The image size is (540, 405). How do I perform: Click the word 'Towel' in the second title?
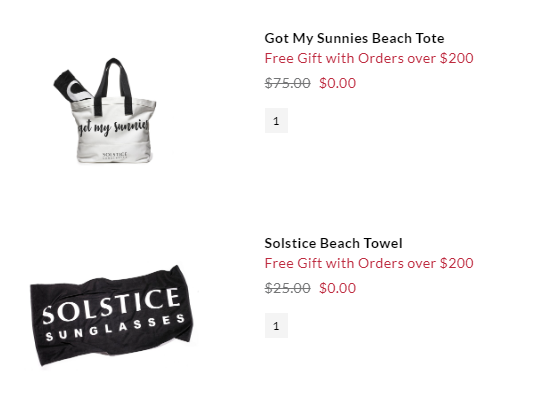pos(383,243)
